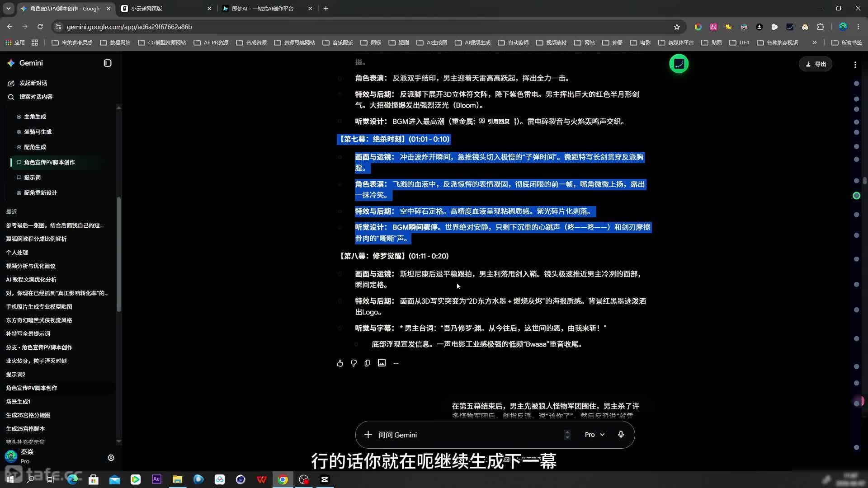Open the 教程网站 bookmark folder
868x488 pixels.
pyautogui.click(x=115, y=42)
